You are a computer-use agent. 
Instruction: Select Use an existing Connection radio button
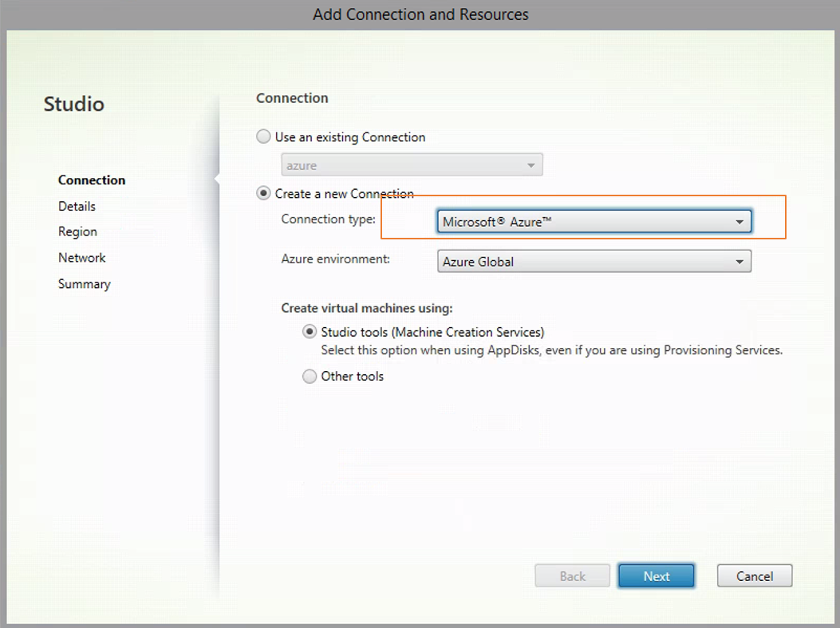(x=264, y=137)
